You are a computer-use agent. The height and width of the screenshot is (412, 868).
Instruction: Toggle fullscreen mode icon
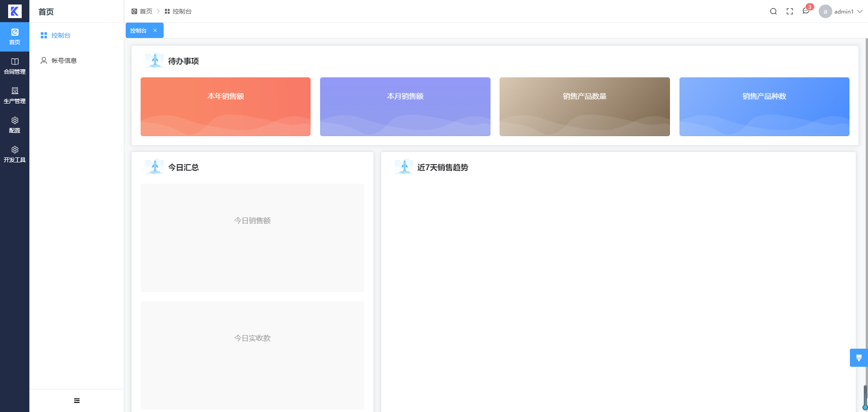coord(790,11)
